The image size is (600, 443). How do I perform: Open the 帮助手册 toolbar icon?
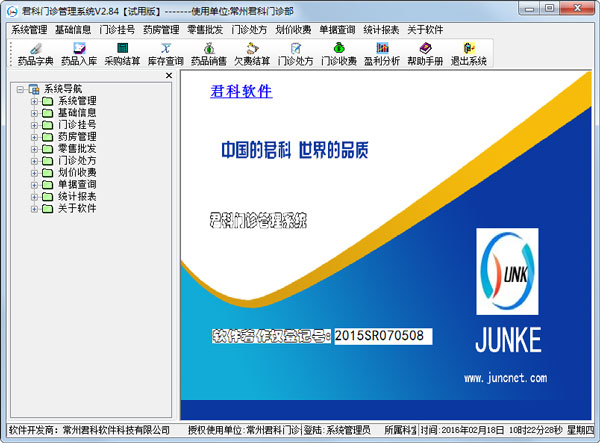425,53
